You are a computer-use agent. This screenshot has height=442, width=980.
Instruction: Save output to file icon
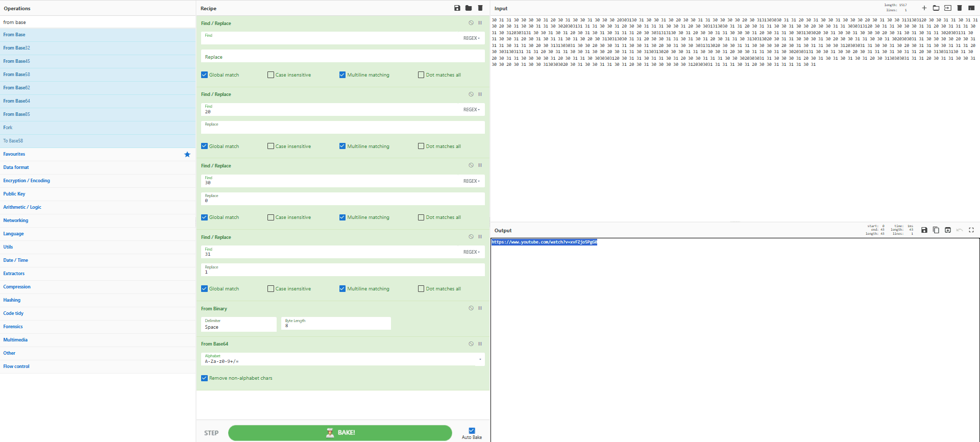click(924, 230)
